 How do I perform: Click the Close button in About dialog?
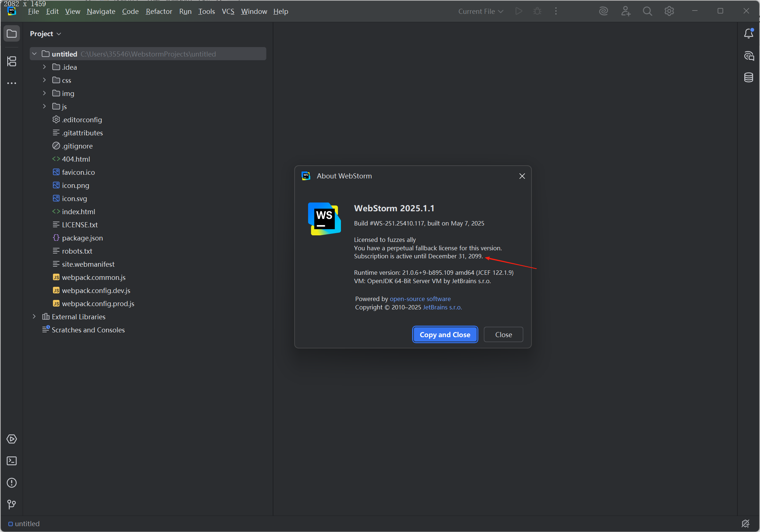pos(503,335)
